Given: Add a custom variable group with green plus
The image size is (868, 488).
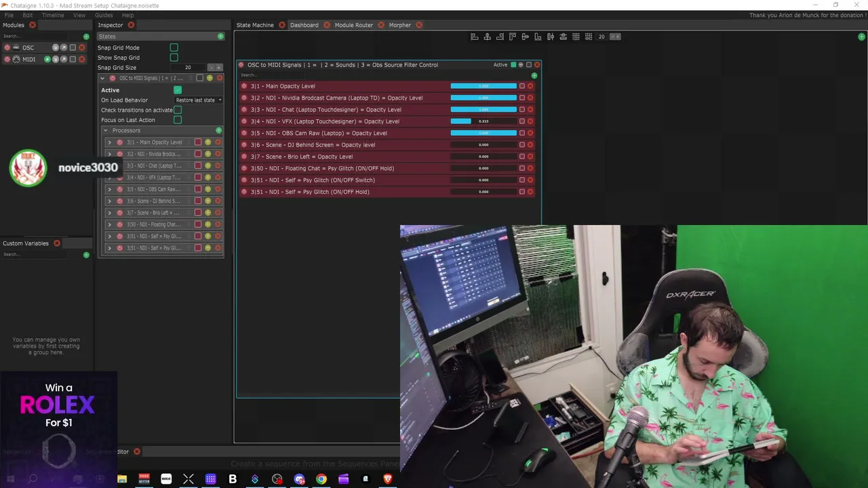Looking at the screenshot, I should click(86, 255).
